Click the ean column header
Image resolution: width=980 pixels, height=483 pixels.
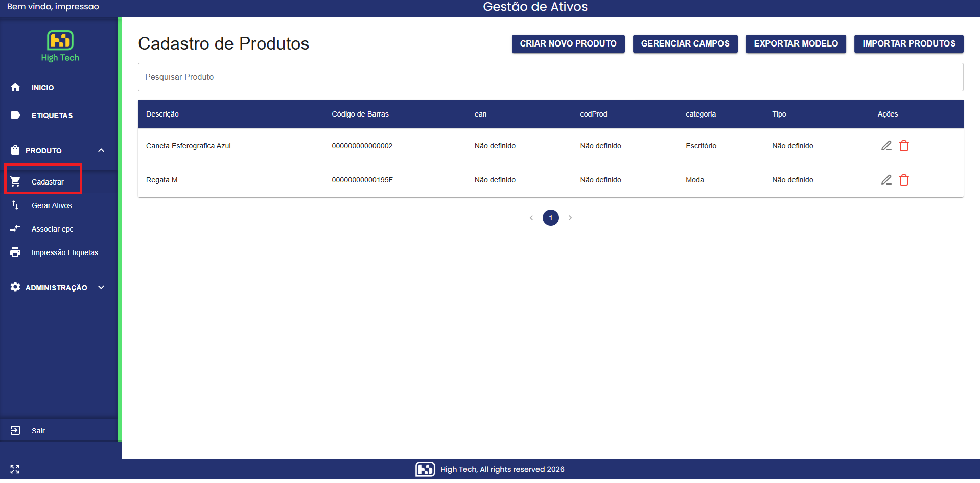[480, 114]
